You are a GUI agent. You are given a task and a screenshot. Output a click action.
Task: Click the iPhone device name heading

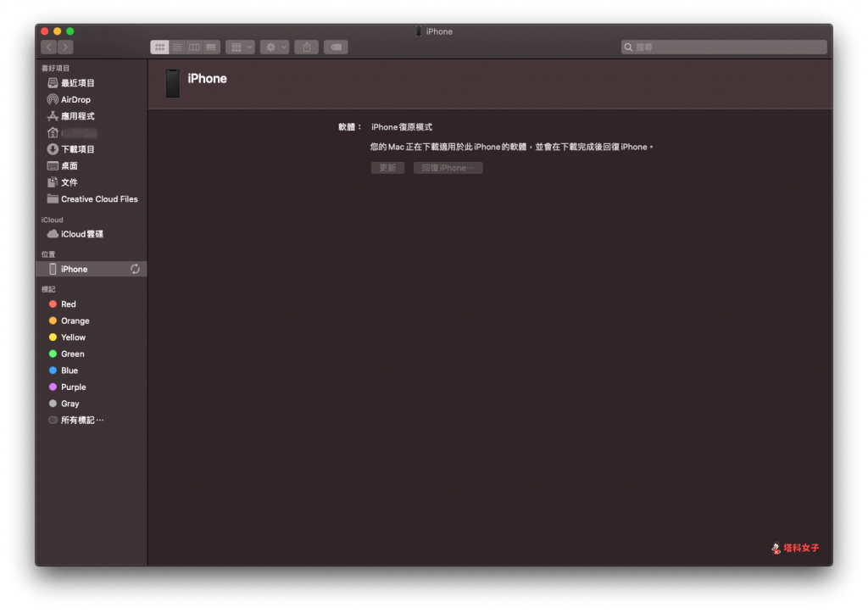(x=207, y=79)
